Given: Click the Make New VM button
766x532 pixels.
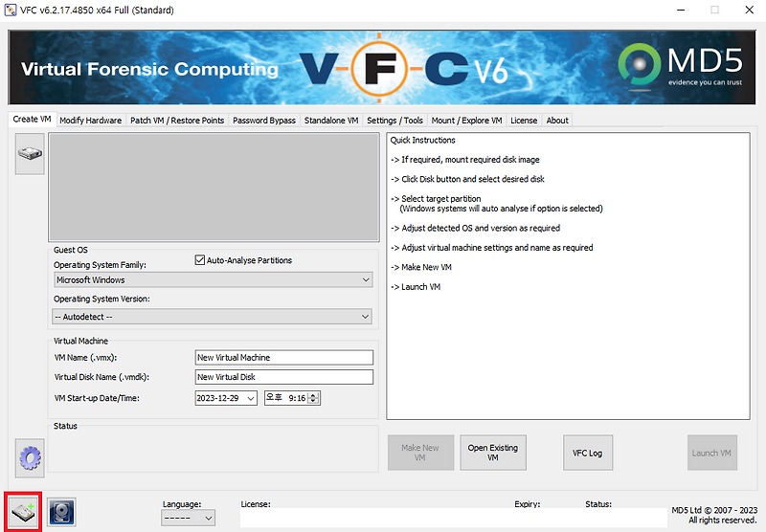Looking at the screenshot, I should (x=420, y=453).
